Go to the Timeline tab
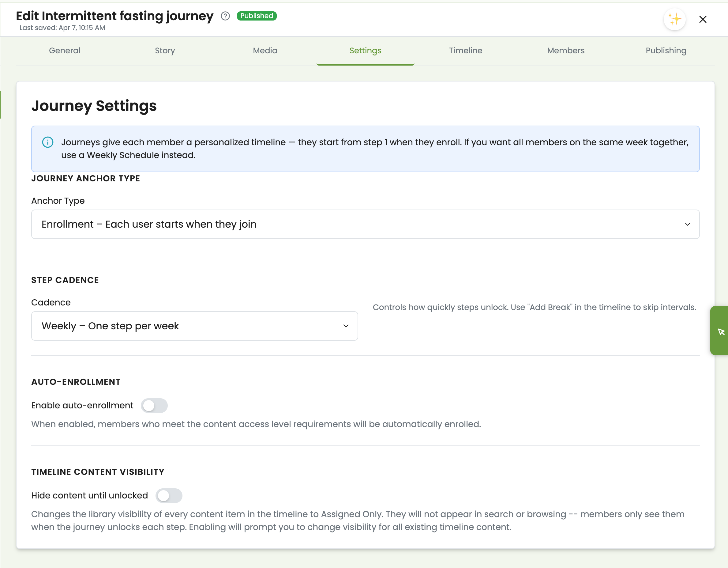Image resolution: width=728 pixels, height=568 pixels. 465,51
